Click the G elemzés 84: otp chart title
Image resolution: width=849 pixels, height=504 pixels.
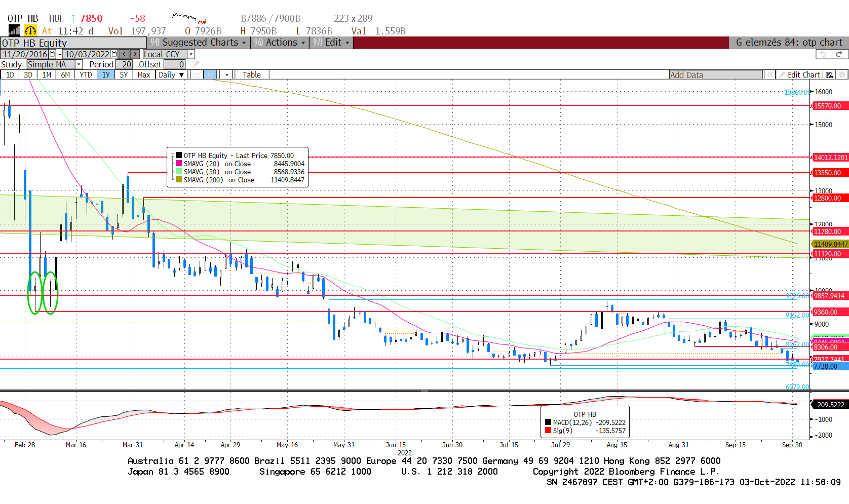pos(789,43)
